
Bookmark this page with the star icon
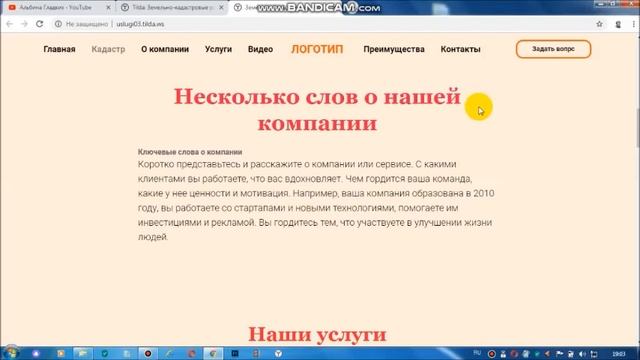coord(599,24)
